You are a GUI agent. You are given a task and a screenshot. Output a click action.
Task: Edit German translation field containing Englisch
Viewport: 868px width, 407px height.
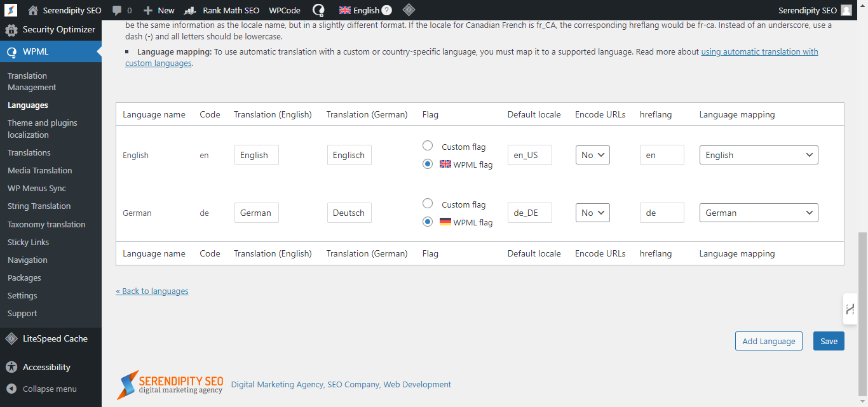(x=349, y=155)
